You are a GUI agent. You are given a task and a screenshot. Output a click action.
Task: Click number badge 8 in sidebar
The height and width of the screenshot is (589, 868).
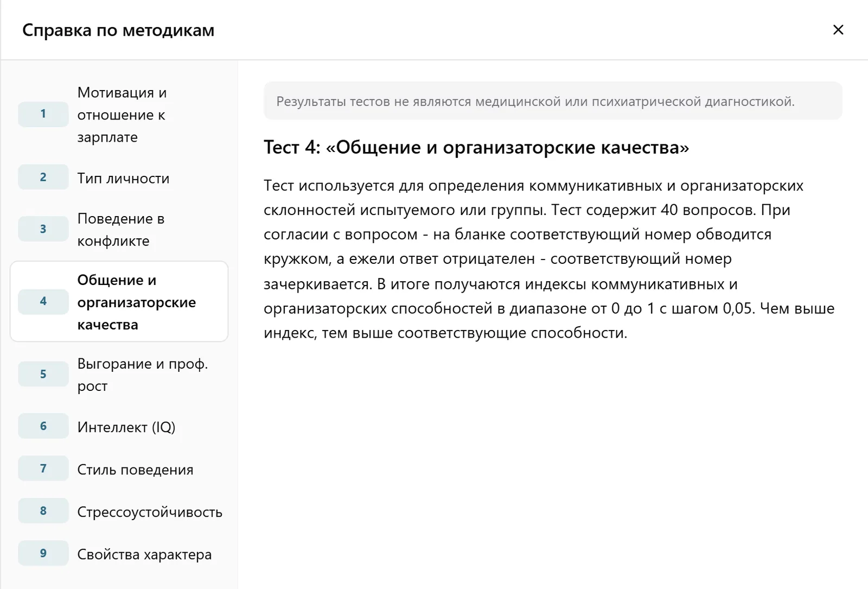[x=43, y=511]
